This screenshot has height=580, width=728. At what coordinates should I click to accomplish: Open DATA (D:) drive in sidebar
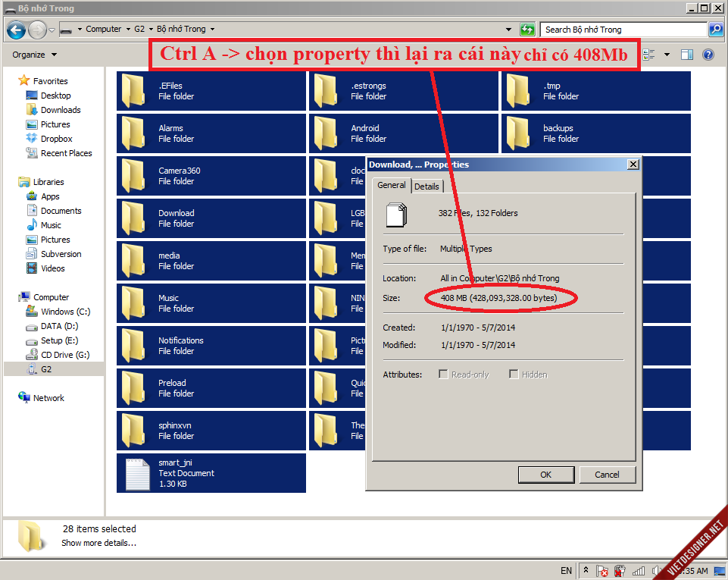[x=52, y=326]
